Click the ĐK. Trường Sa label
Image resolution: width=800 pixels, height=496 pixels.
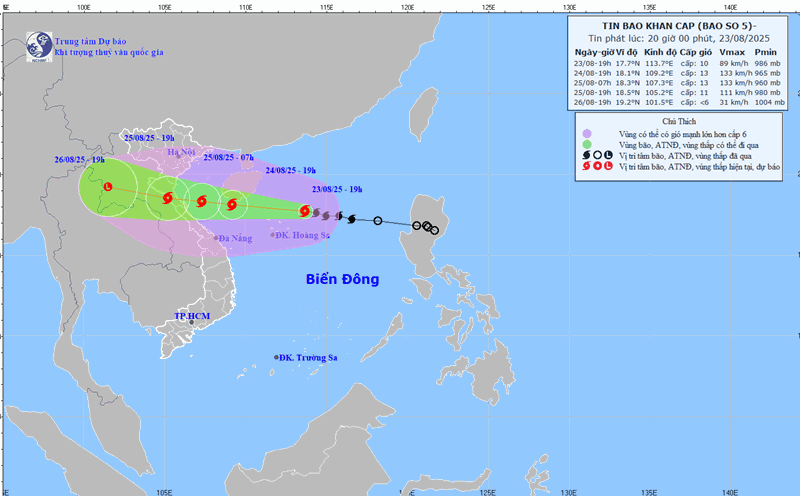coord(311,358)
